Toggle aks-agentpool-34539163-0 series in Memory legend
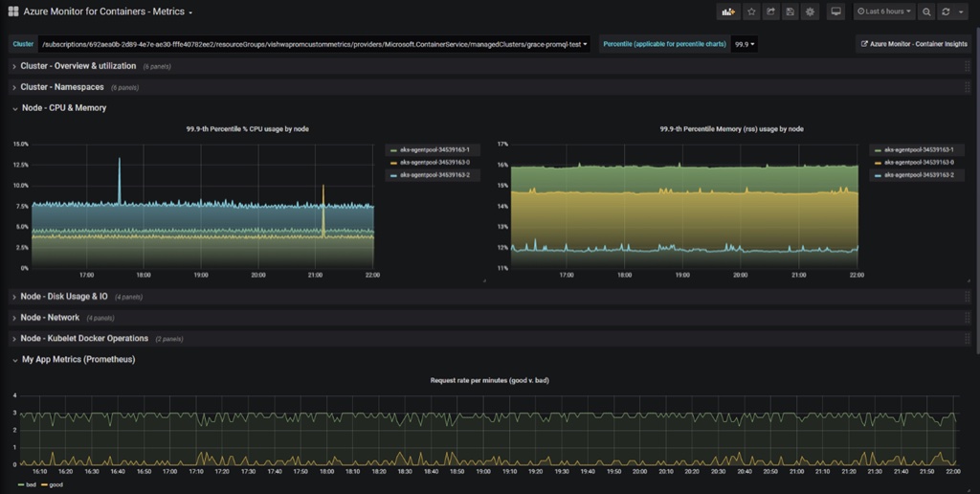980x494 pixels. (x=918, y=162)
